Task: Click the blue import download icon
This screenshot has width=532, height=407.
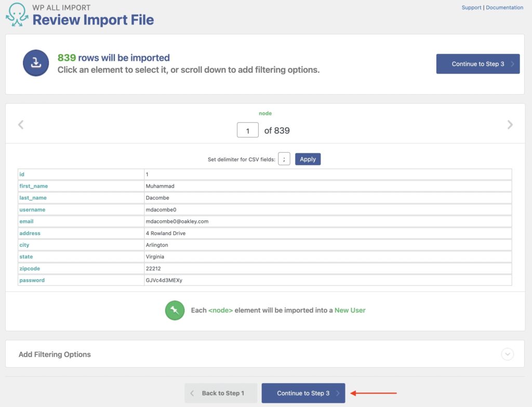Action: 35,64
